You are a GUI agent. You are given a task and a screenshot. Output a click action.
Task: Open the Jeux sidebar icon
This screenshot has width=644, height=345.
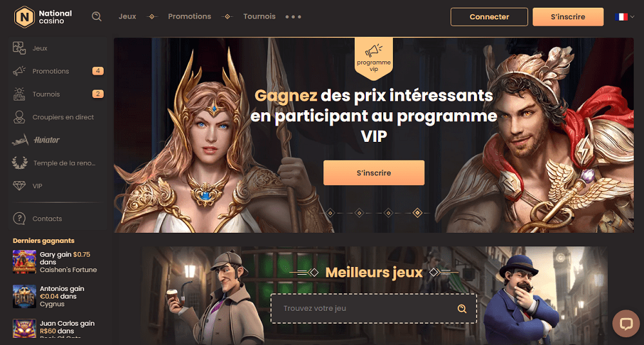19,48
